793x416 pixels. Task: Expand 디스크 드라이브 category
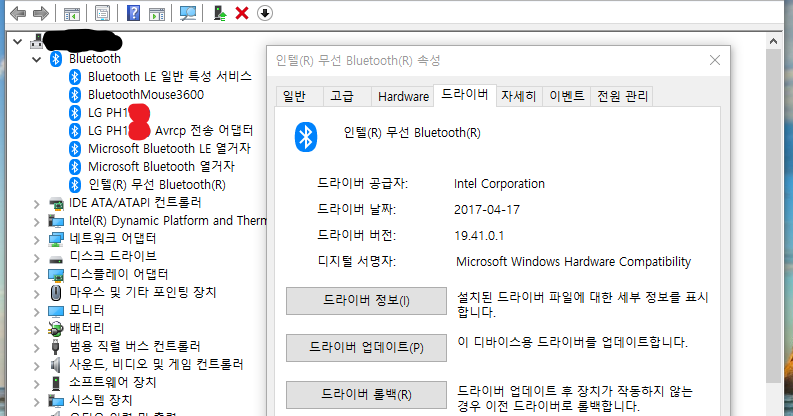pyautogui.click(x=36, y=258)
